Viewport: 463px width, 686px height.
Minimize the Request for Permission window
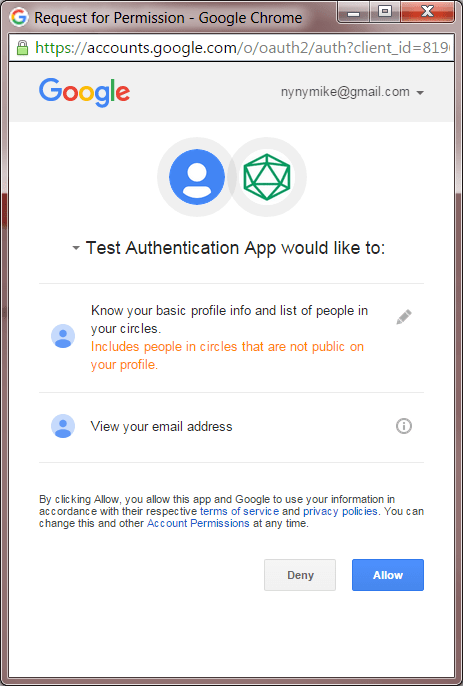(x=354, y=12)
